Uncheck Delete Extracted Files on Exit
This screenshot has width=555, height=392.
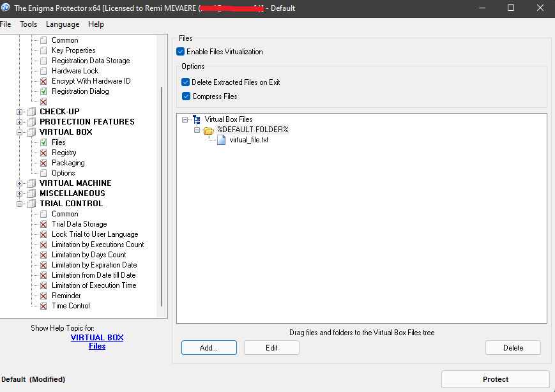tap(186, 82)
